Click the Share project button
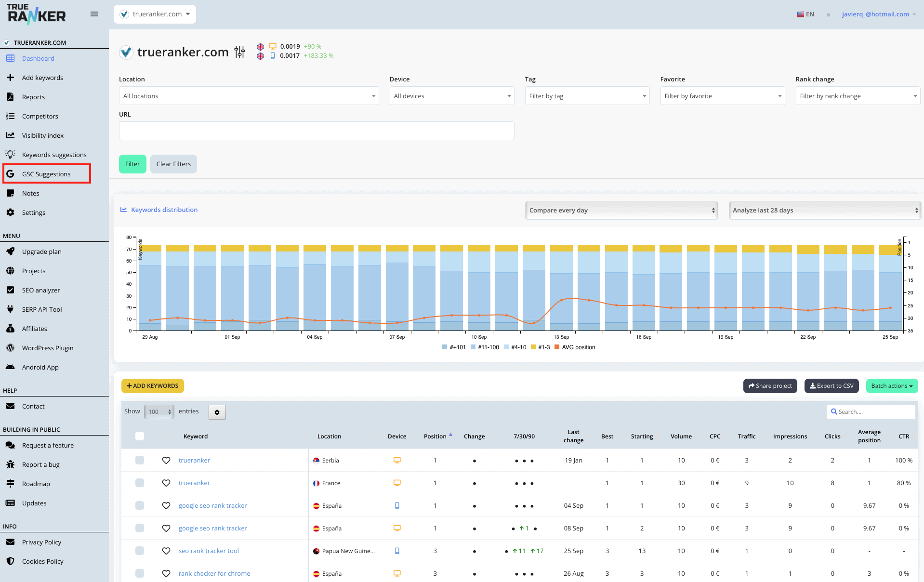 point(770,386)
